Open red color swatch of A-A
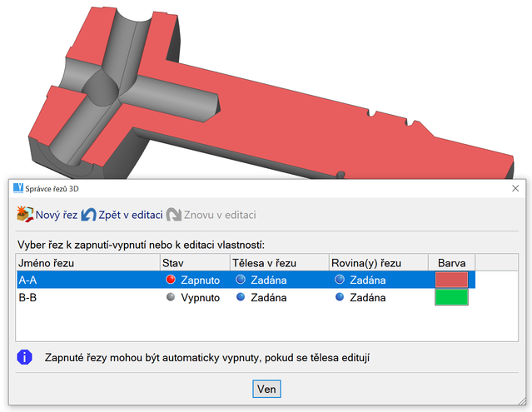 451,280
